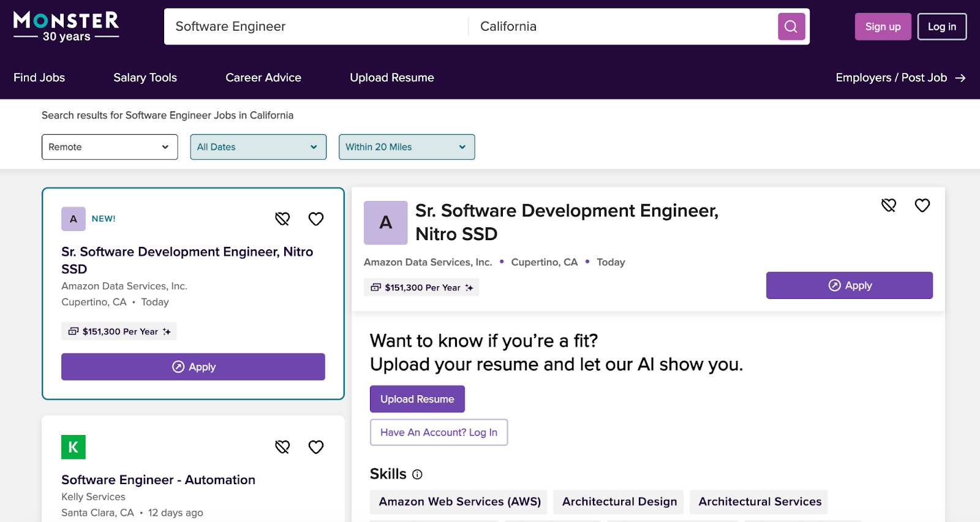
Task: Select Architectural Design skill tag
Action: (x=619, y=502)
